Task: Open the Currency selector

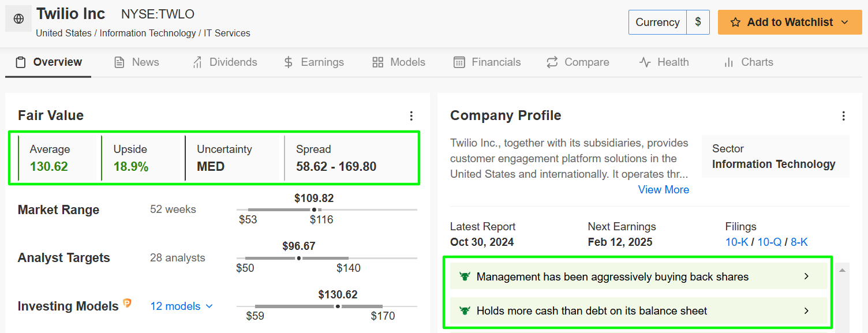Action: (x=657, y=23)
